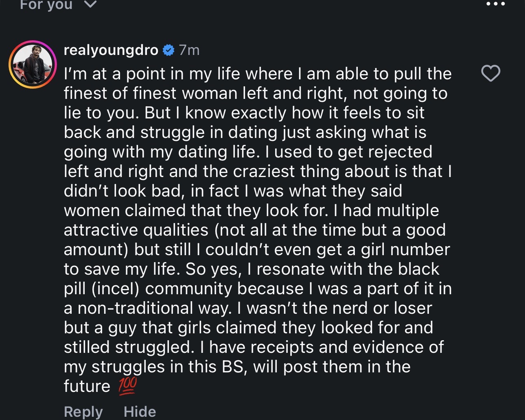Viewport: 525px width, 420px height.
Task: Open realyoungdro's profile picture
Action: coord(33,64)
